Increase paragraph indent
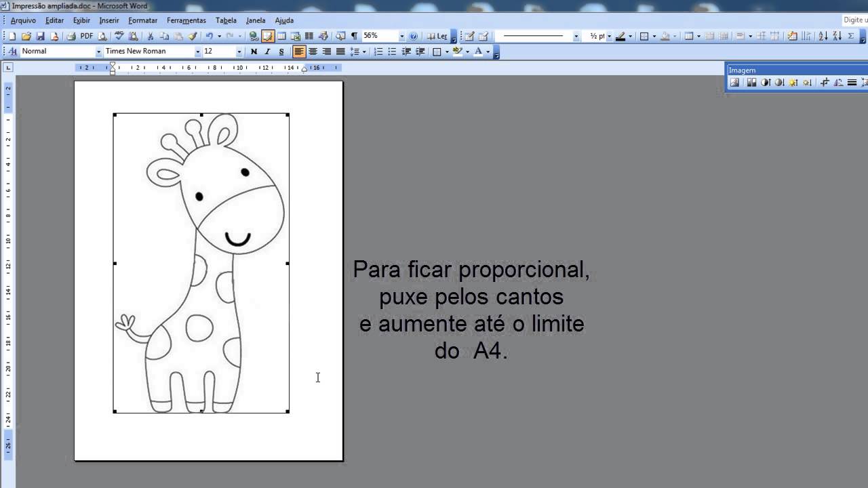868x488 pixels. coord(420,52)
